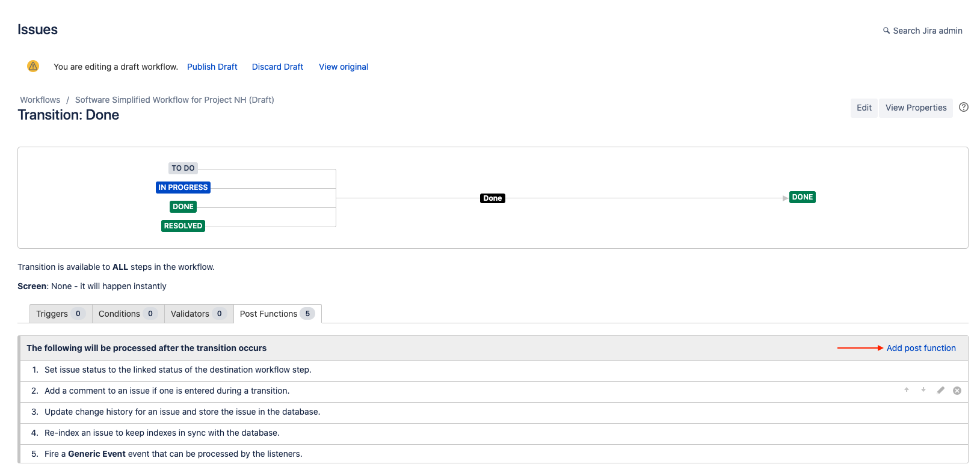Screen dimensions: 980x476
Task: Edit the comment post function pencil
Action: pyautogui.click(x=940, y=391)
